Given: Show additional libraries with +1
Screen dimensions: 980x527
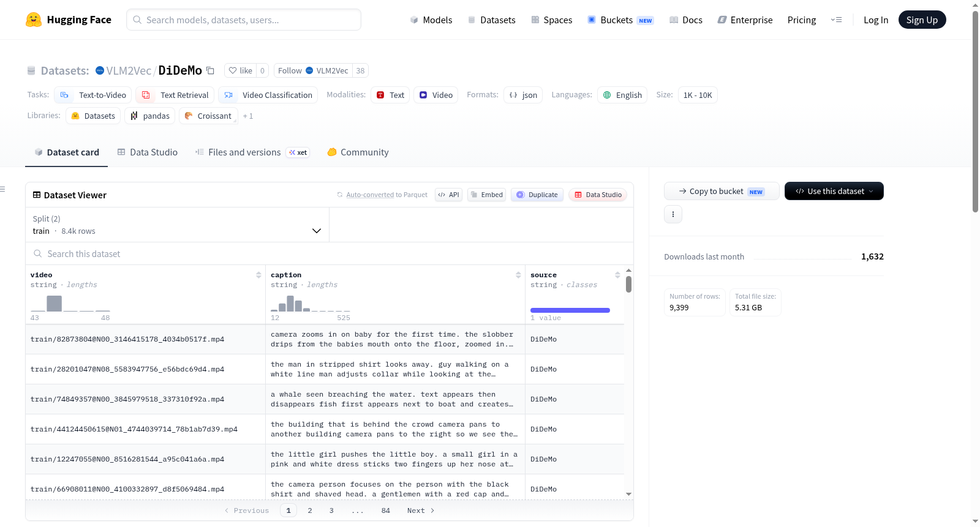Looking at the screenshot, I should (x=248, y=116).
